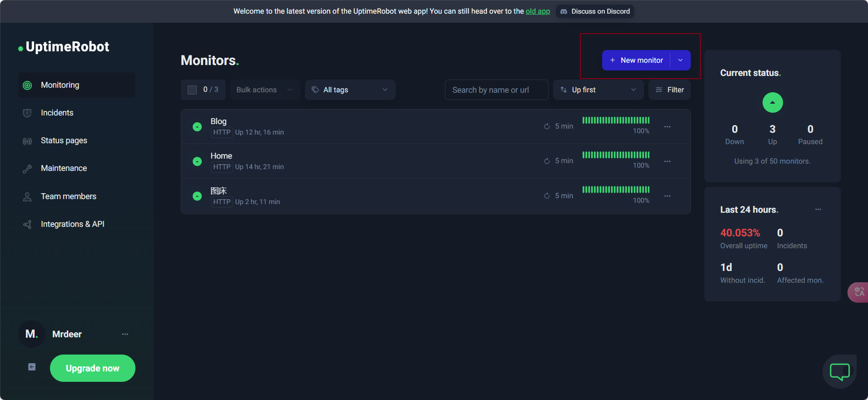Open the 图床 monitor's three-dot menu
Screen dimensions: 868x400
click(x=667, y=196)
